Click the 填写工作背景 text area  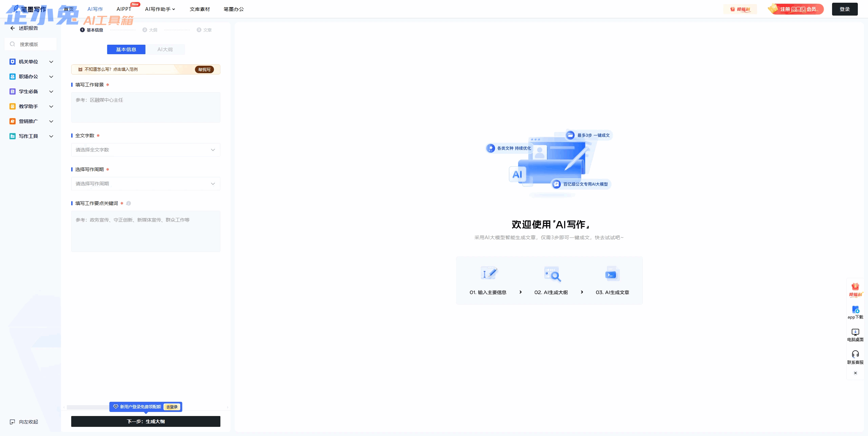(x=146, y=107)
